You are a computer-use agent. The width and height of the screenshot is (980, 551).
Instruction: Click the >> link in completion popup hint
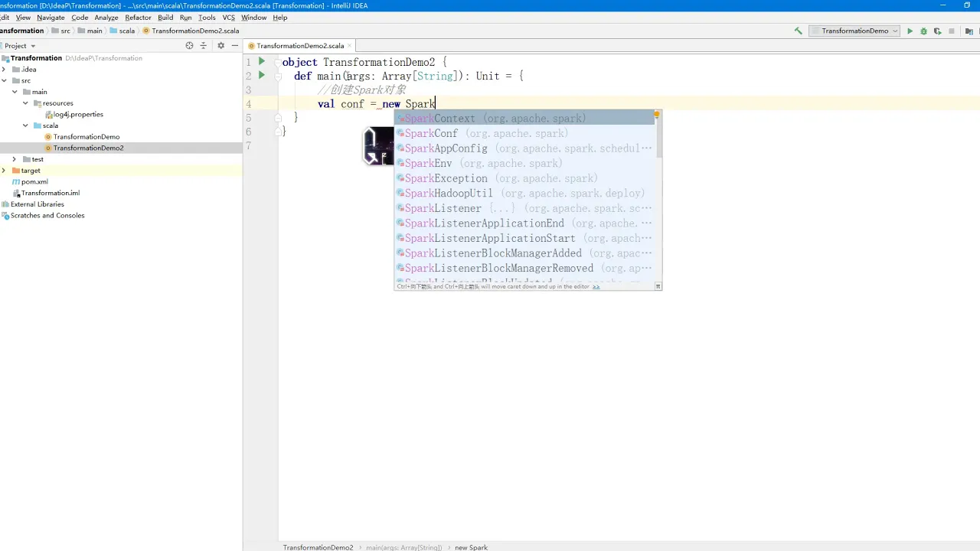(x=596, y=286)
